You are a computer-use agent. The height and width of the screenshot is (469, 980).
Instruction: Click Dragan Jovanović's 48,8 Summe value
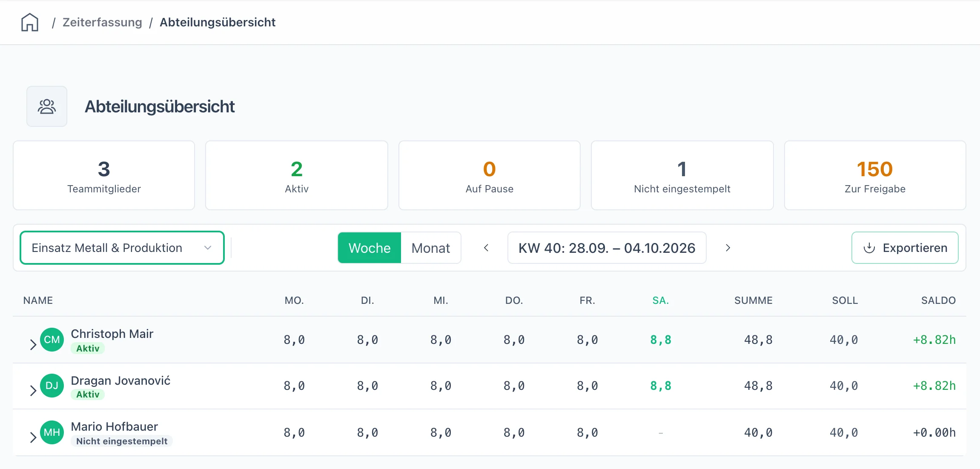coord(758,386)
